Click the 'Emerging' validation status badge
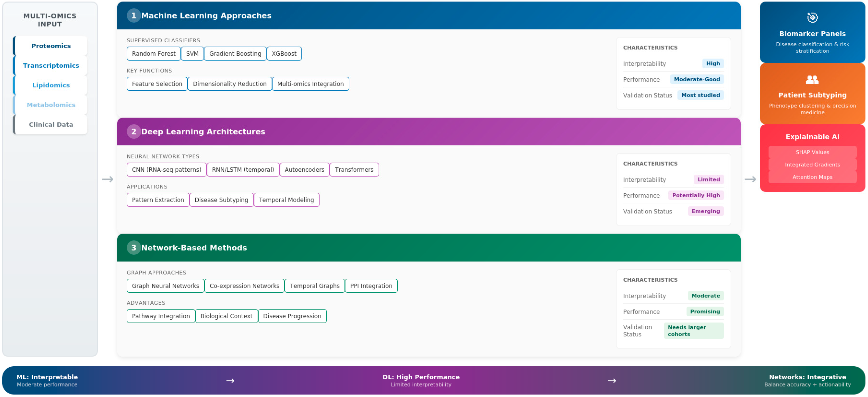Screen dimensions: 868x397 coord(706,211)
